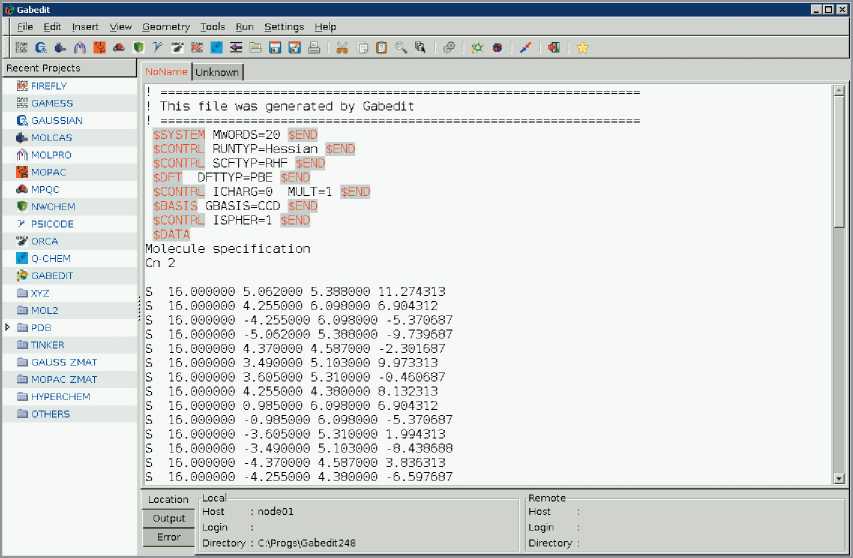Click the Output button

(x=169, y=518)
